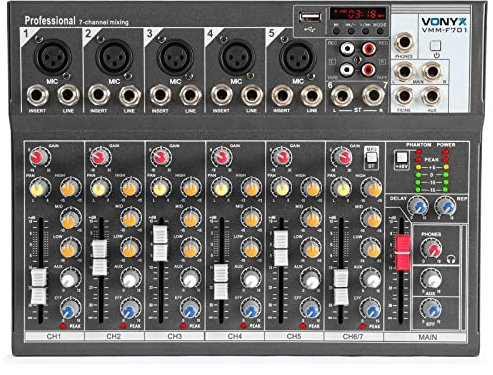Toggle the MP3/ST switch on channel 6/7
Viewport: 493px width, 375px height.
click(371, 157)
